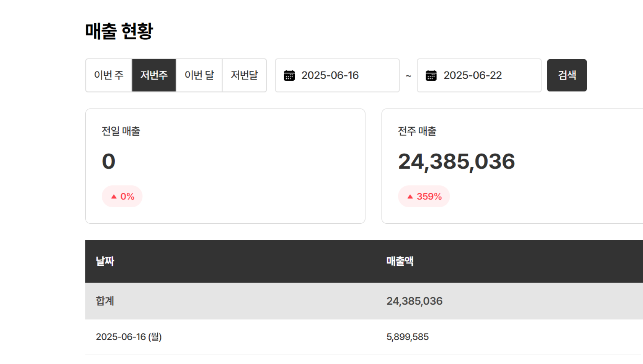
Task: Click the calendar icon beside end date 2025-06-22
Action: 431,76
